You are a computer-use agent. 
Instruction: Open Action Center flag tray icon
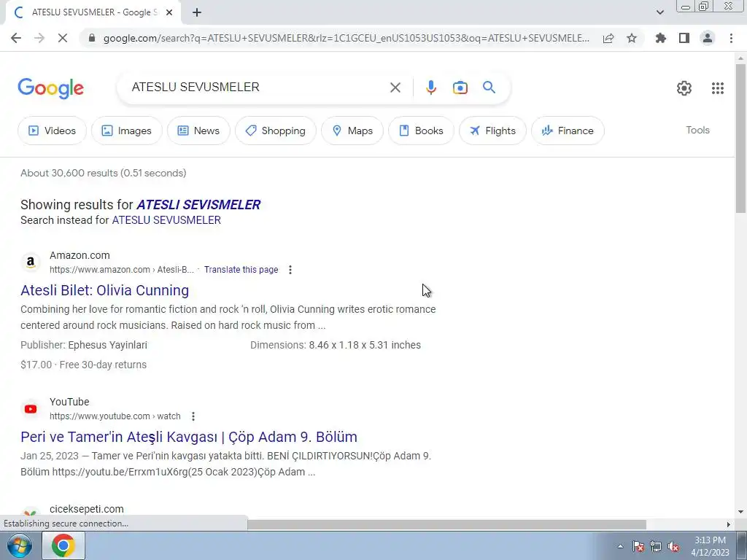(x=638, y=546)
